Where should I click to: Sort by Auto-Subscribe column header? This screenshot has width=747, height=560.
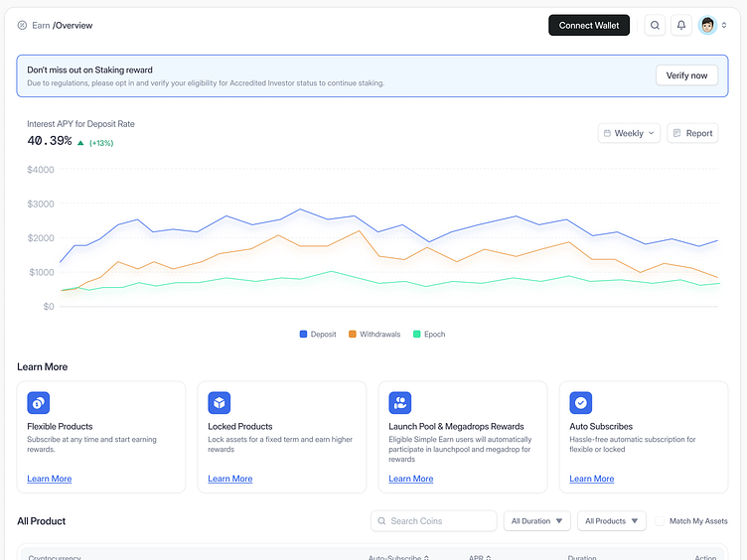398,558
